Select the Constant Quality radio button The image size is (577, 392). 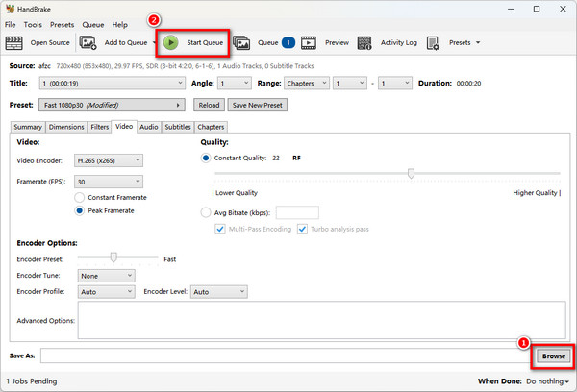[206, 159]
